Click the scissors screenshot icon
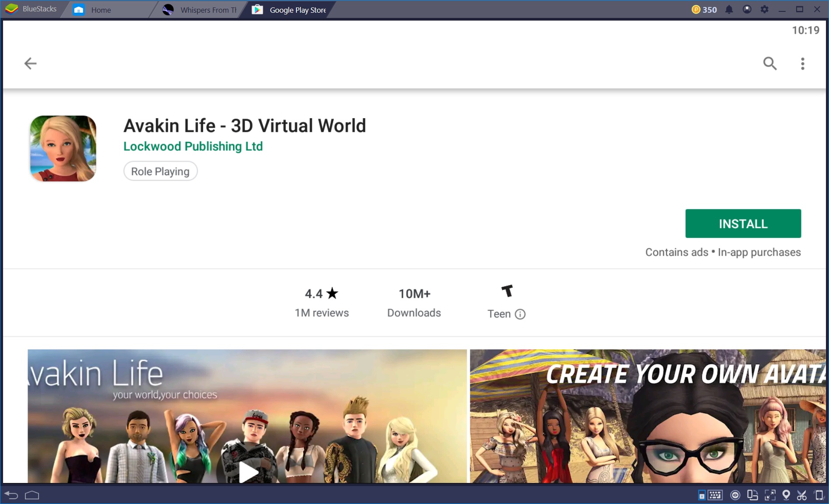The height and width of the screenshot is (504, 829). [x=802, y=495]
